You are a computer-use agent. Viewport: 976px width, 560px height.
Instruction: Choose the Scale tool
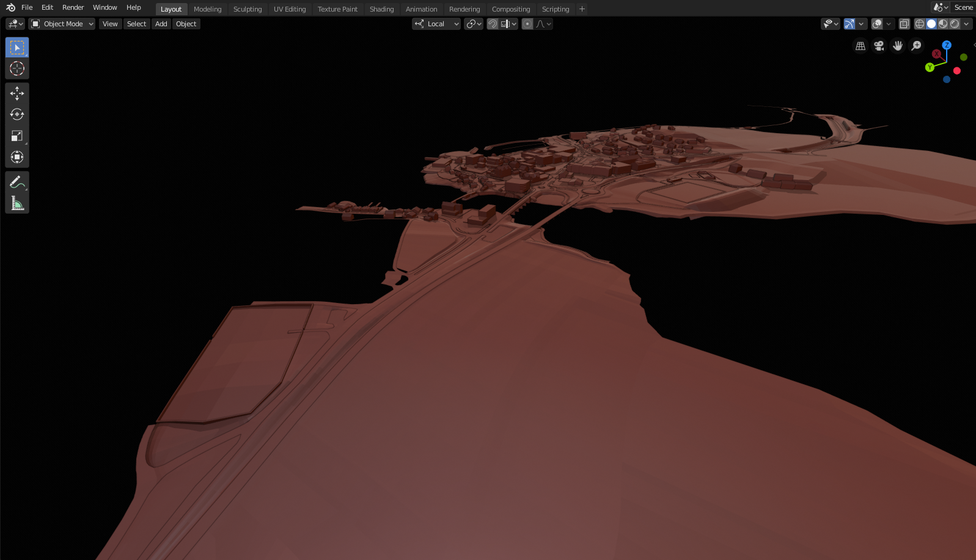tap(17, 136)
